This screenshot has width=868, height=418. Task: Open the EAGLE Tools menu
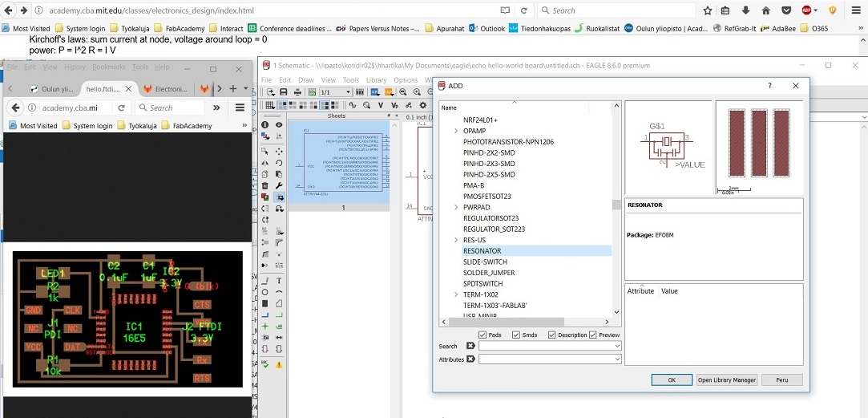click(x=351, y=80)
